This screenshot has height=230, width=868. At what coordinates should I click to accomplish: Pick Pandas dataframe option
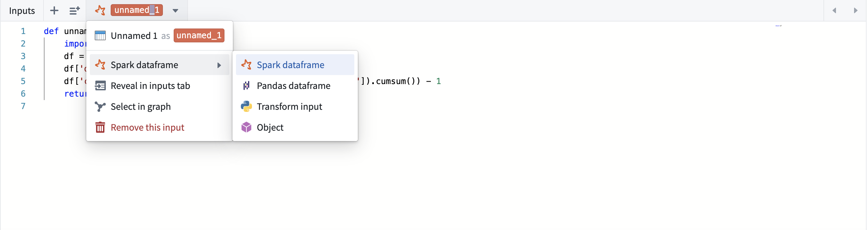click(295, 85)
